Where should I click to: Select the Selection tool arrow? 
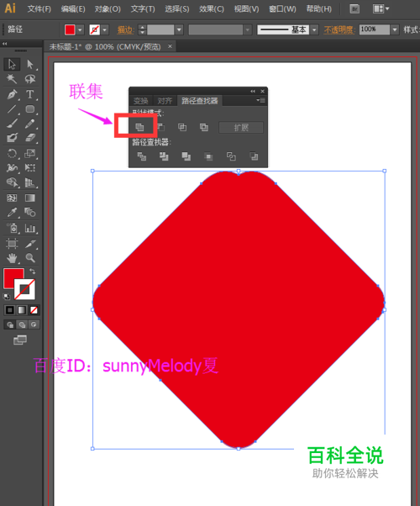point(12,64)
